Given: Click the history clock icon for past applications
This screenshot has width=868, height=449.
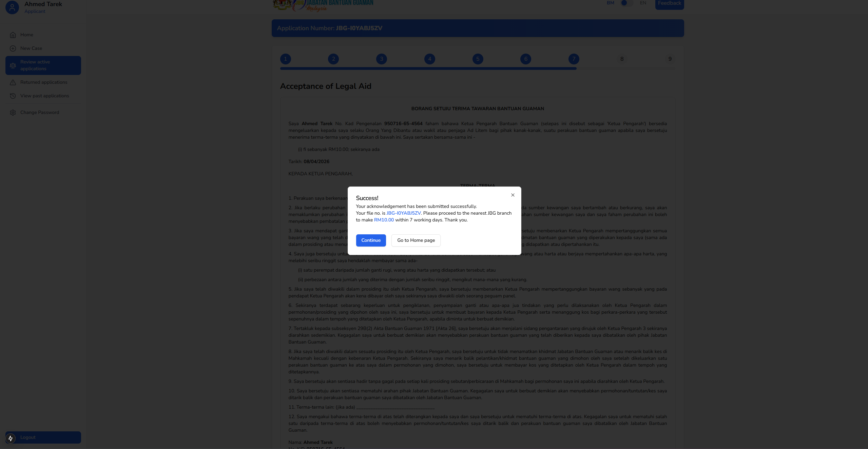Looking at the screenshot, I should 13,96.
